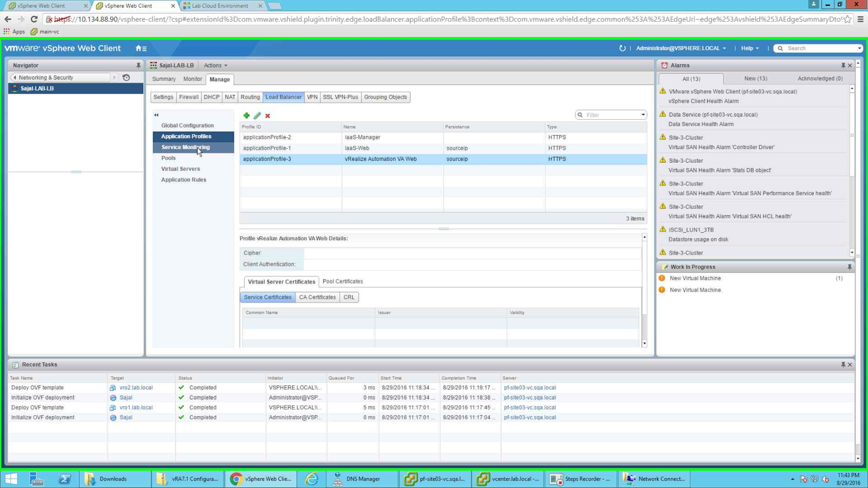
Task: Expand the Filter options dropdown arrow
Action: 643,115
